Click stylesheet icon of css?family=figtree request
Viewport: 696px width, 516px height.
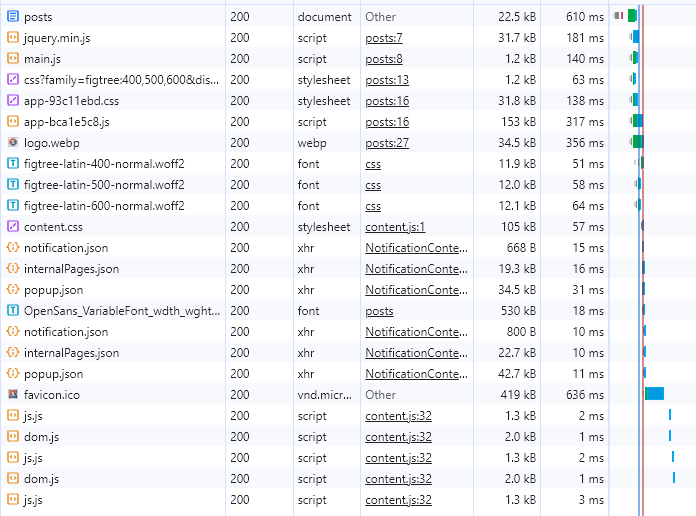[x=13, y=79]
